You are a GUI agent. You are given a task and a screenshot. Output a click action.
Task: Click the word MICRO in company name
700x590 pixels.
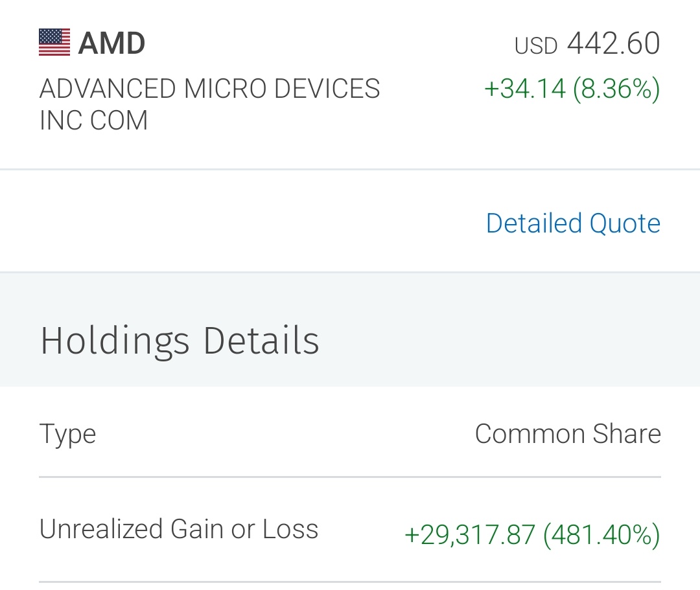[226, 88]
